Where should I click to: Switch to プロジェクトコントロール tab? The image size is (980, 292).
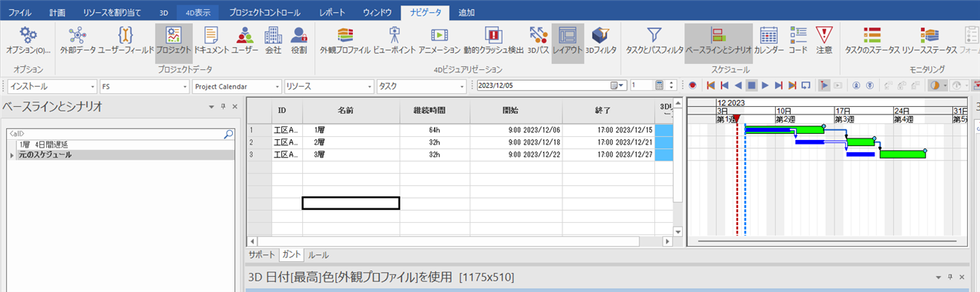click(264, 13)
